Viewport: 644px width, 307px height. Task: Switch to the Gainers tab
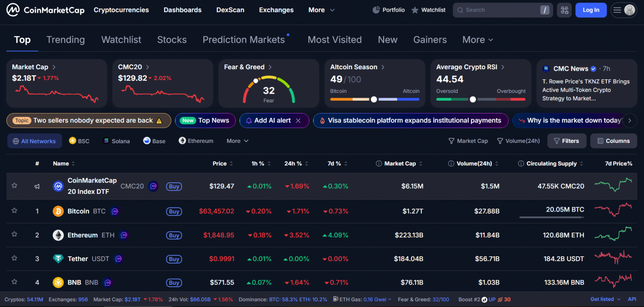point(430,40)
